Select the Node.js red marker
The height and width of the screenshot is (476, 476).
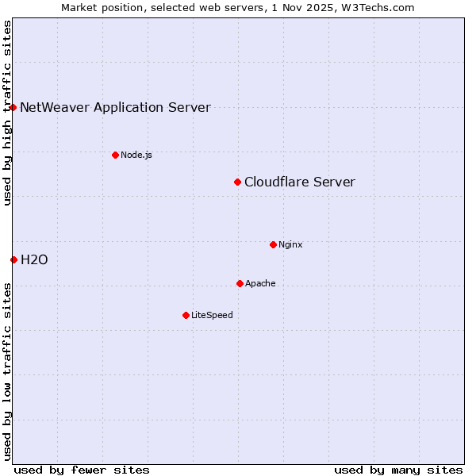click(x=115, y=155)
